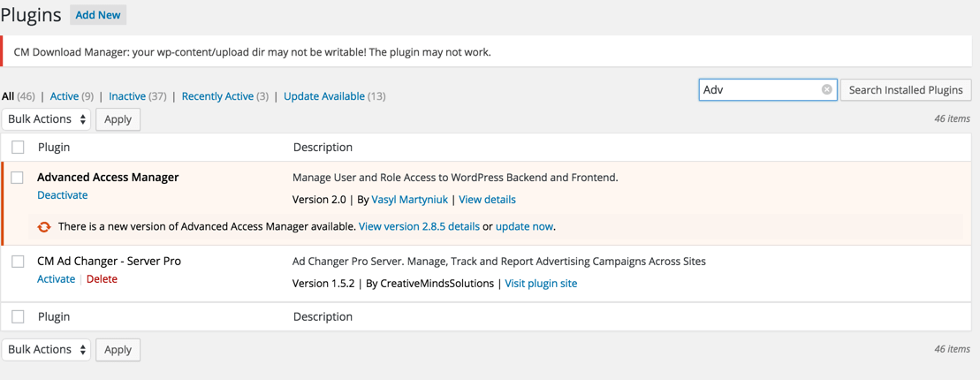The image size is (980, 380).
Task: Switch to the Inactive plugins filter
Action: 127,96
